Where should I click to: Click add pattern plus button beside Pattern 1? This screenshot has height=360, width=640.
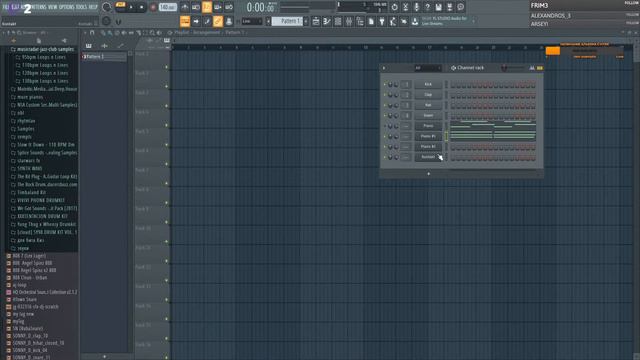306,21
